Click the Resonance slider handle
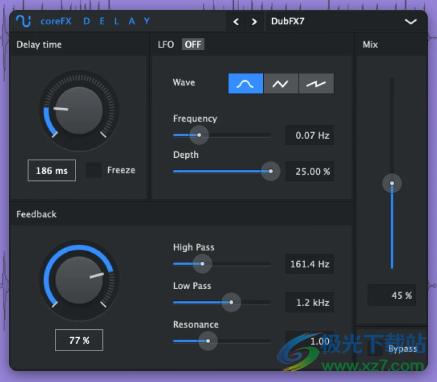The image size is (437, 382). point(208,341)
